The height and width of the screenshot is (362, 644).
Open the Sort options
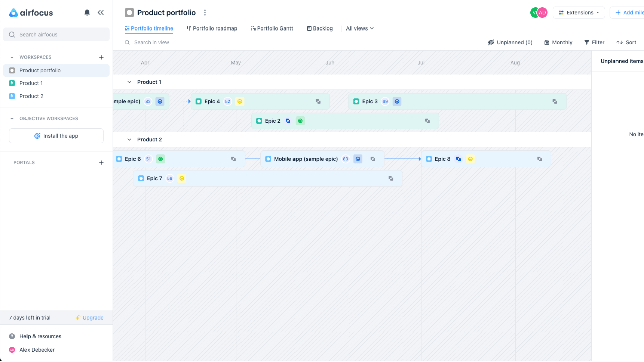point(626,42)
